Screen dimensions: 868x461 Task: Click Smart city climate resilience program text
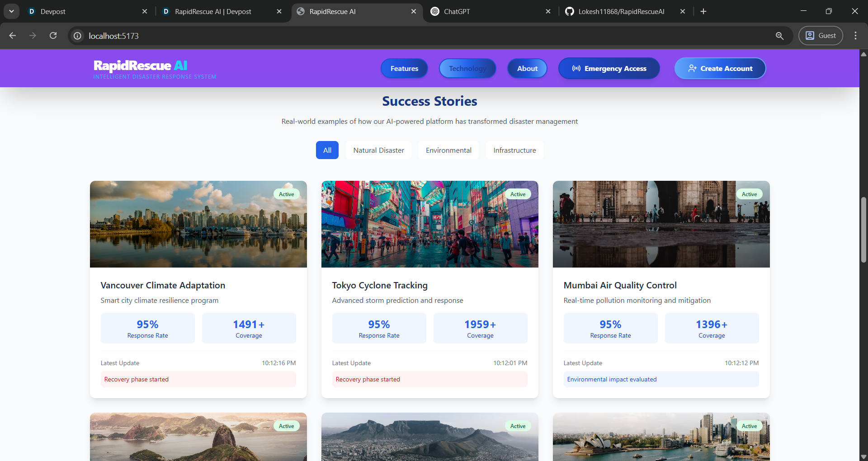pyautogui.click(x=160, y=301)
